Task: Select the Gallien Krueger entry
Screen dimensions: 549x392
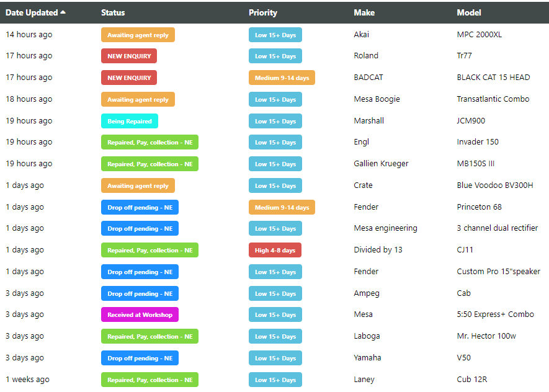Action: point(381,164)
